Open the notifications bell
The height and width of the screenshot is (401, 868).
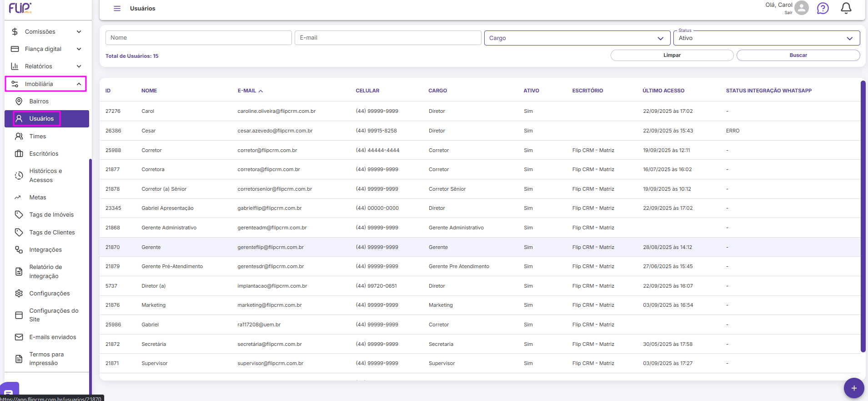pyautogui.click(x=846, y=8)
